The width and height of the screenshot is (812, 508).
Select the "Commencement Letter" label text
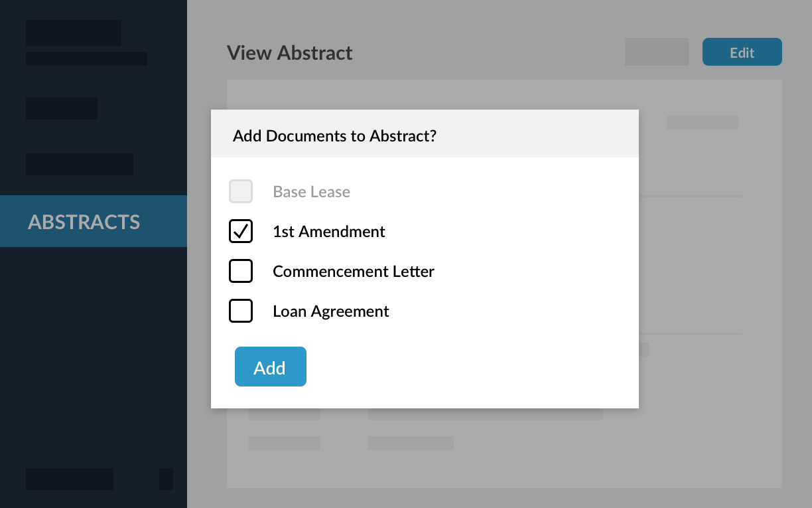tap(353, 272)
